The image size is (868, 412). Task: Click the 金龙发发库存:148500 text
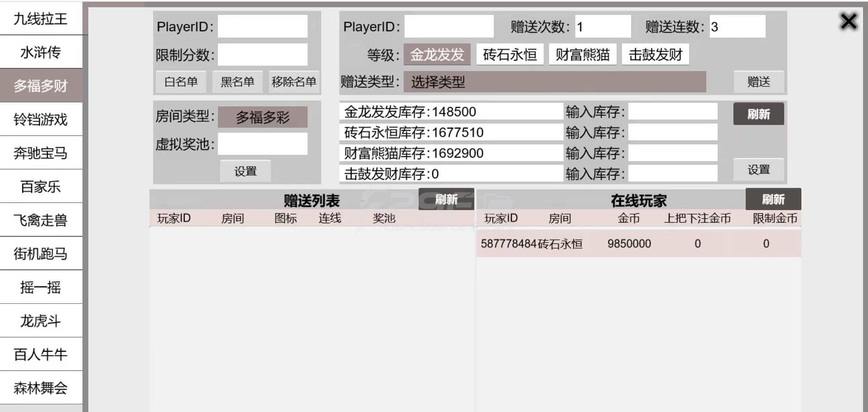pyautogui.click(x=410, y=112)
